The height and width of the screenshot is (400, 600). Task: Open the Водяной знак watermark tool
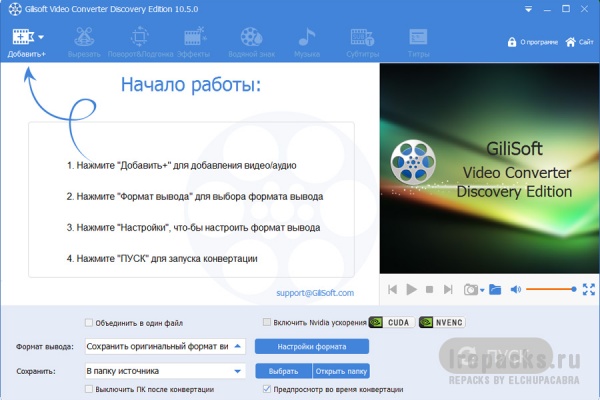point(251,42)
